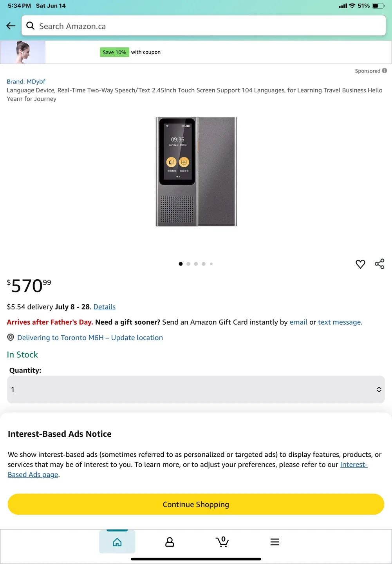Click Update location link
Image resolution: width=392 pixels, height=564 pixels.
point(136,337)
